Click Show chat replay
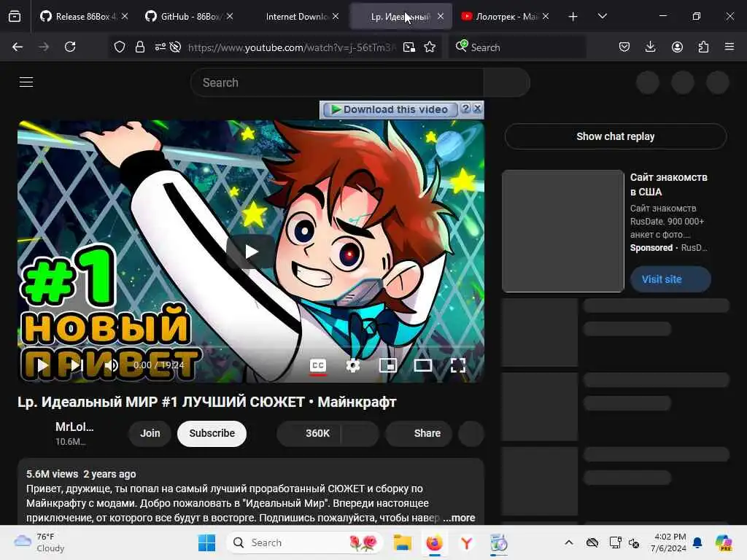Screen dimensions: 747x560 click(x=615, y=136)
